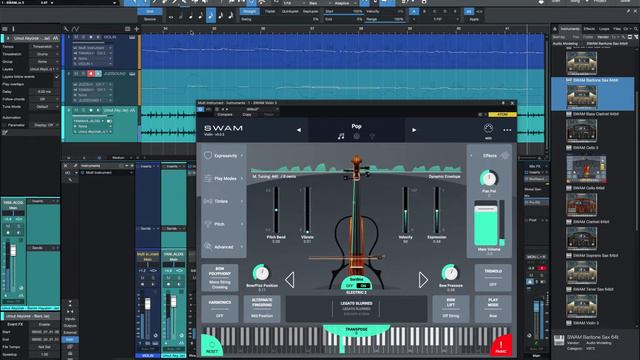Screen dimensions: 640x360
Task: Select SWAM Cello 3 thumbnail
Action: point(586,168)
